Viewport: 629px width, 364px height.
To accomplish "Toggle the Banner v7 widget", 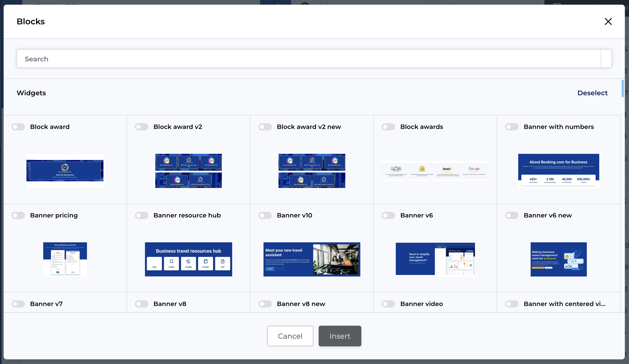I will [x=18, y=304].
